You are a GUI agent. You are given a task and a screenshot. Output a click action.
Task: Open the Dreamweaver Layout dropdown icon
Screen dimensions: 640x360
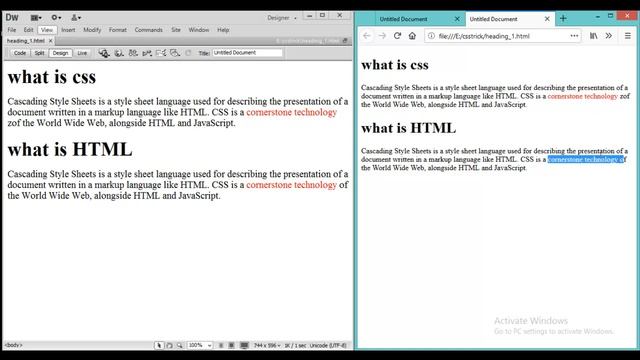[x=36, y=18]
